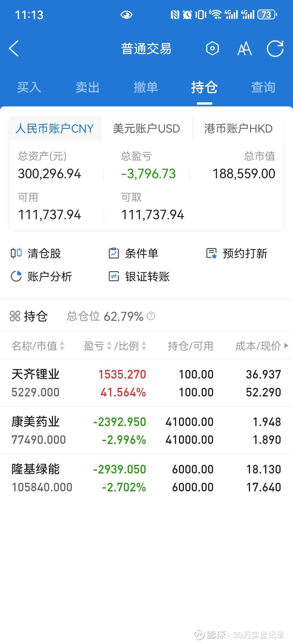
Task: Open 条件单 conditional orders
Action: point(133,253)
